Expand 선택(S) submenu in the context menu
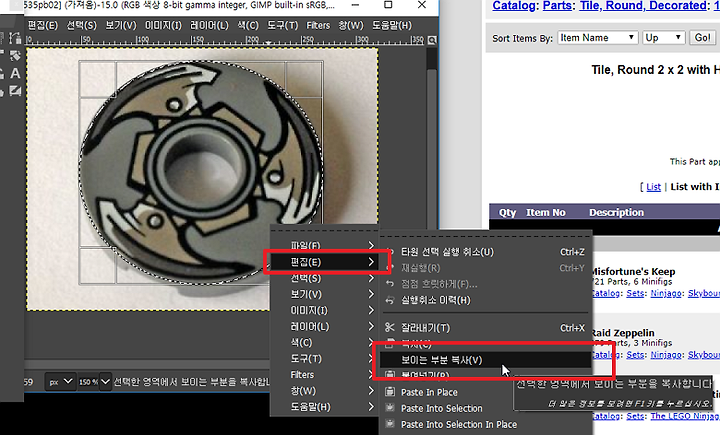720x435 pixels. pos(324,278)
